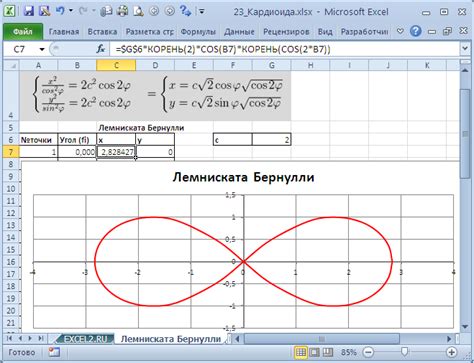Go to previous sheet navigation arrow
The width and height of the screenshot is (474, 363).
[x=20, y=339]
